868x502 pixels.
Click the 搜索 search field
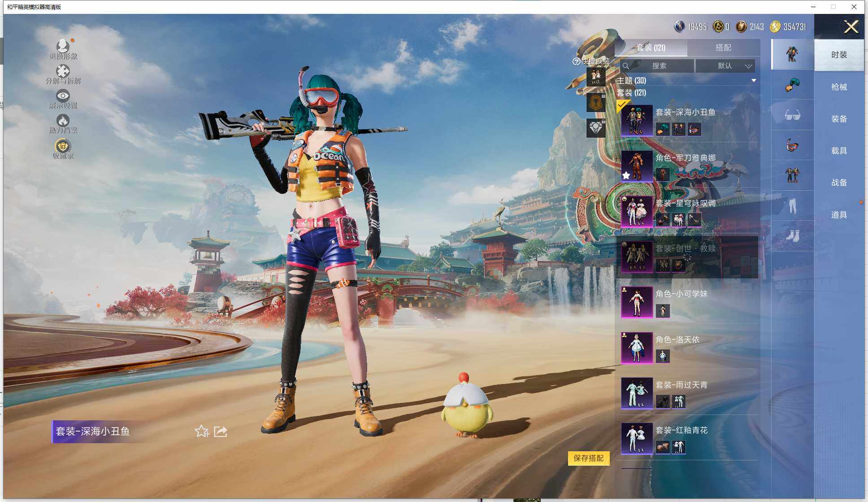click(659, 66)
